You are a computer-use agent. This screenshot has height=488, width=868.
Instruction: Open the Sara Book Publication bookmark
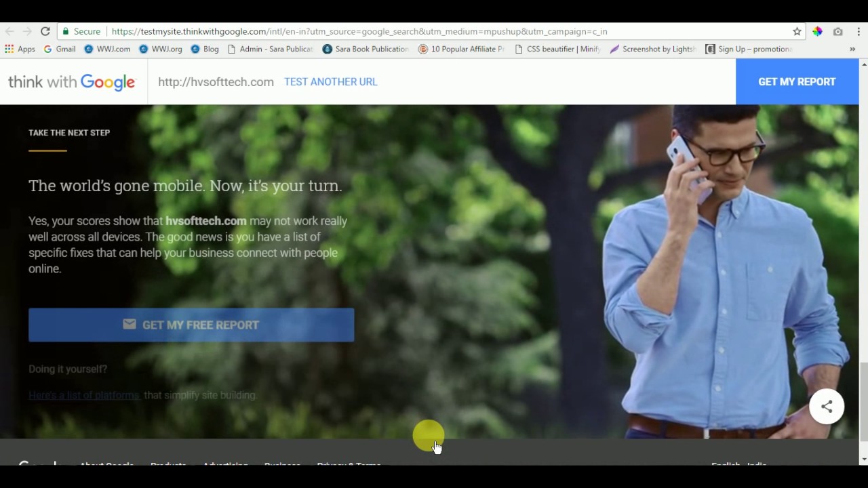[x=366, y=49]
